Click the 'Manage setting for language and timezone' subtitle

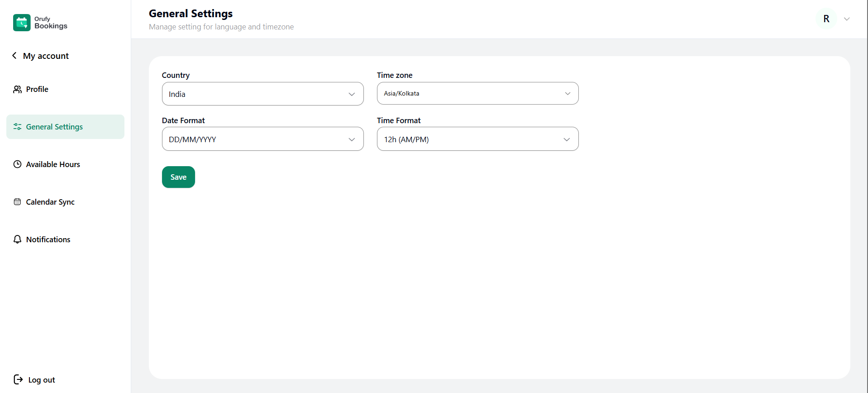(221, 27)
